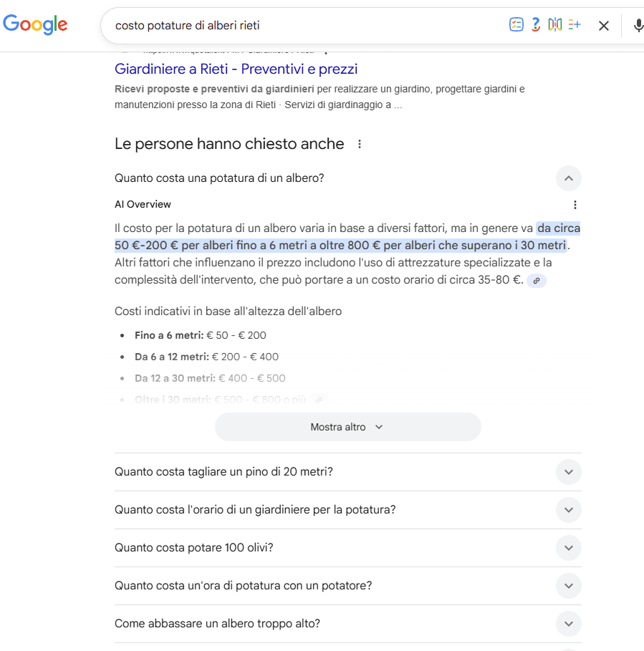Expand 'Quanto costa tagliare un pino di 20 metri?'
Screen dimensions: 644x651
click(x=568, y=472)
